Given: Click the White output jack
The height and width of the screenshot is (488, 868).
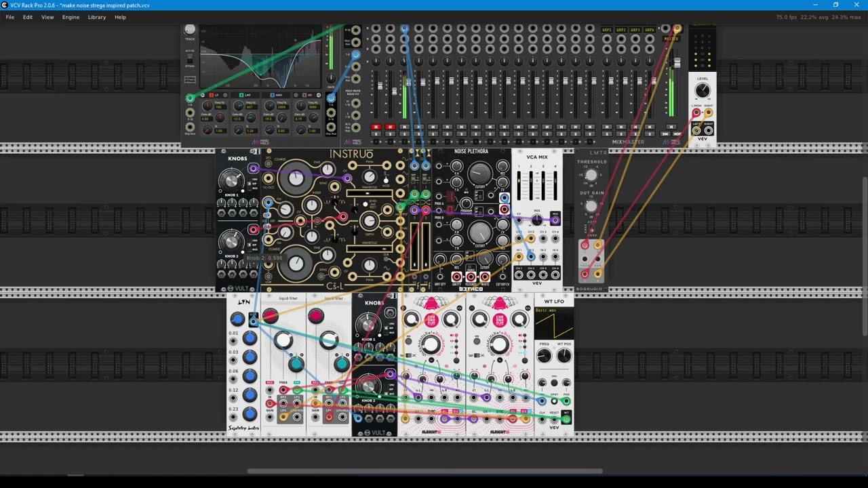Looking at the screenshot, I should point(485,277).
